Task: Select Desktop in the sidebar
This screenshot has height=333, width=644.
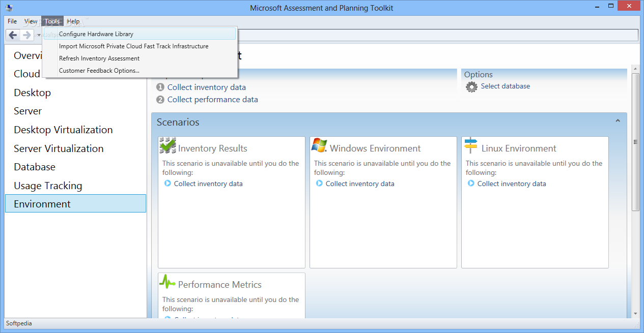Action: [75, 93]
